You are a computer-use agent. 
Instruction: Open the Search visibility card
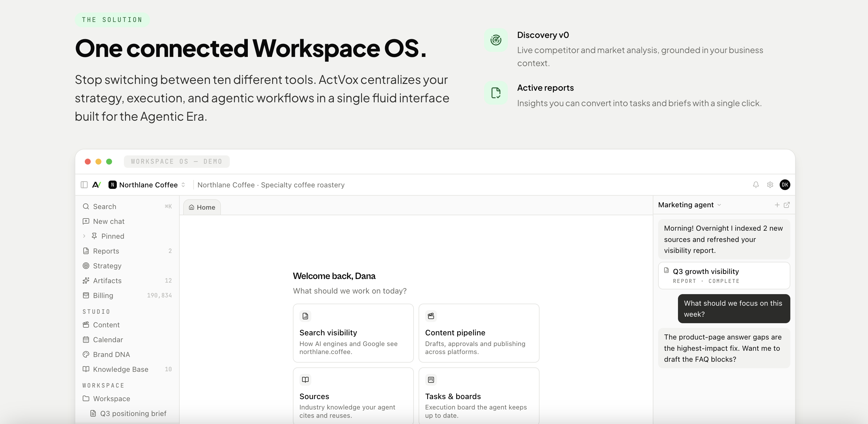coord(353,333)
